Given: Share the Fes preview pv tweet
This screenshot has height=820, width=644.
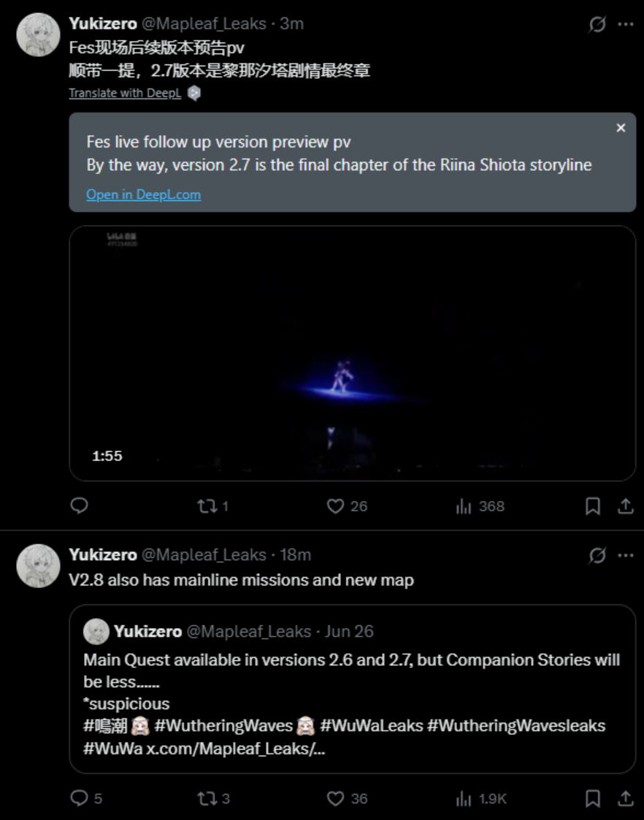Looking at the screenshot, I should pos(626,506).
